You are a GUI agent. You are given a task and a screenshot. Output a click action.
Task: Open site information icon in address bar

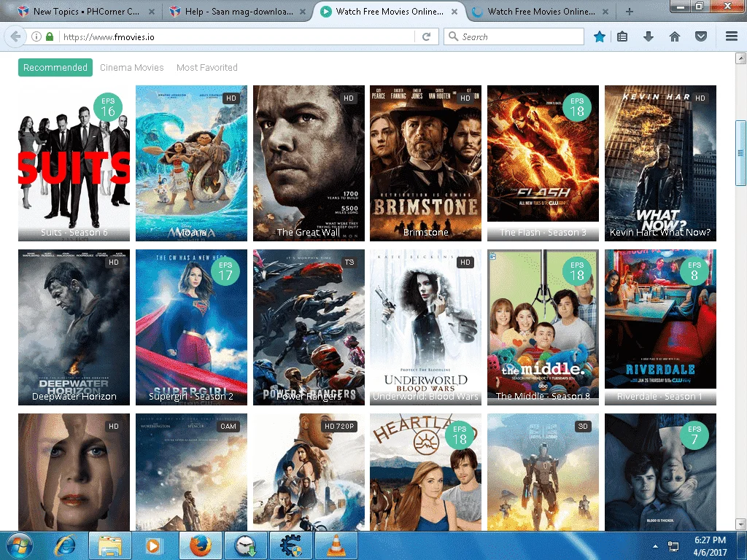[x=36, y=36]
